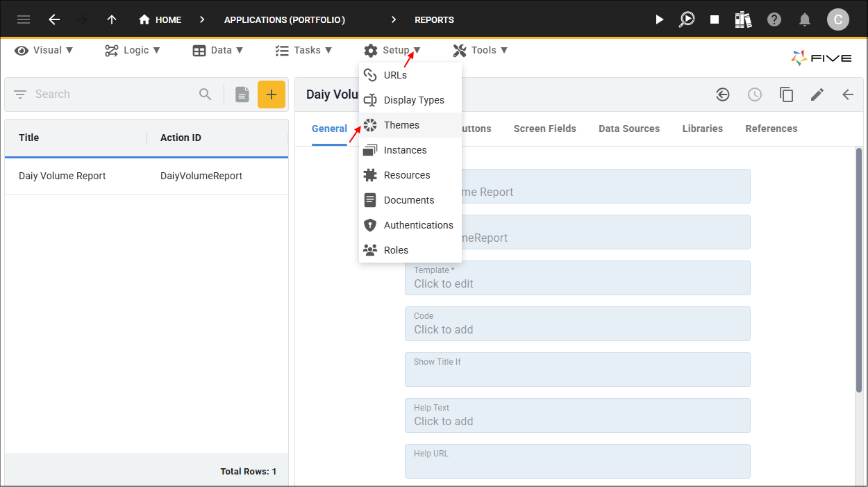This screenshot has height=487, width=868.
Task: Click the Show Title If field
Action: click(578, 370)
